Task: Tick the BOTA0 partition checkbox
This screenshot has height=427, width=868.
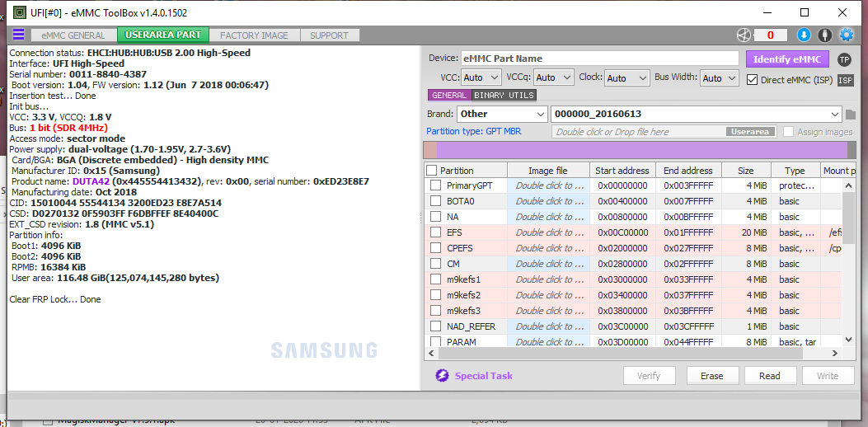Action: pos(436,201)
